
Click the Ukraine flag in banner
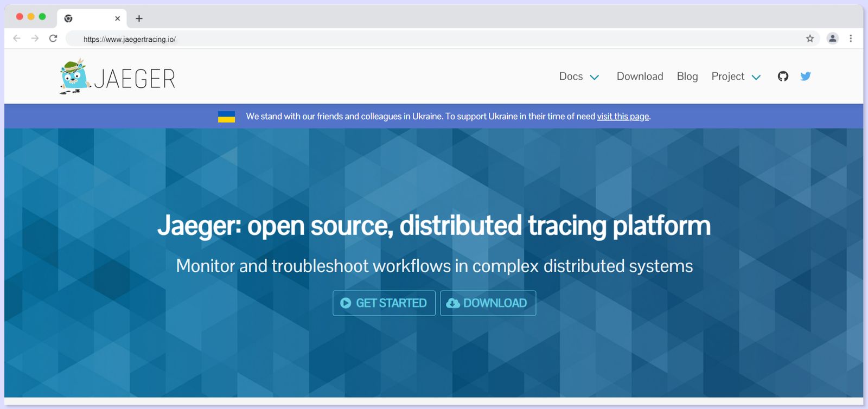click(226, 117)
